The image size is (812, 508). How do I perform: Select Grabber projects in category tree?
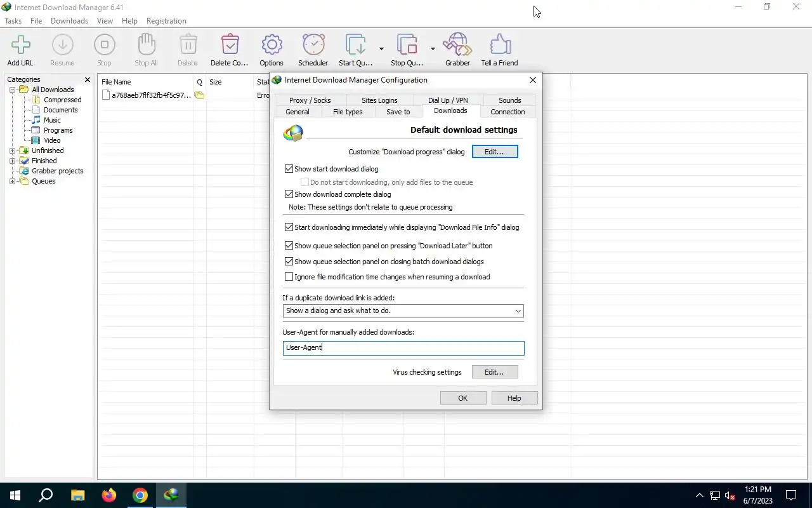pyautogui.click(x=57, y=171)
